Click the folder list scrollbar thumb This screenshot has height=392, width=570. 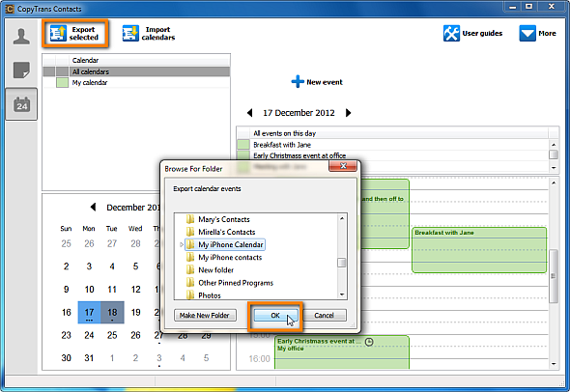pos(342,263)
